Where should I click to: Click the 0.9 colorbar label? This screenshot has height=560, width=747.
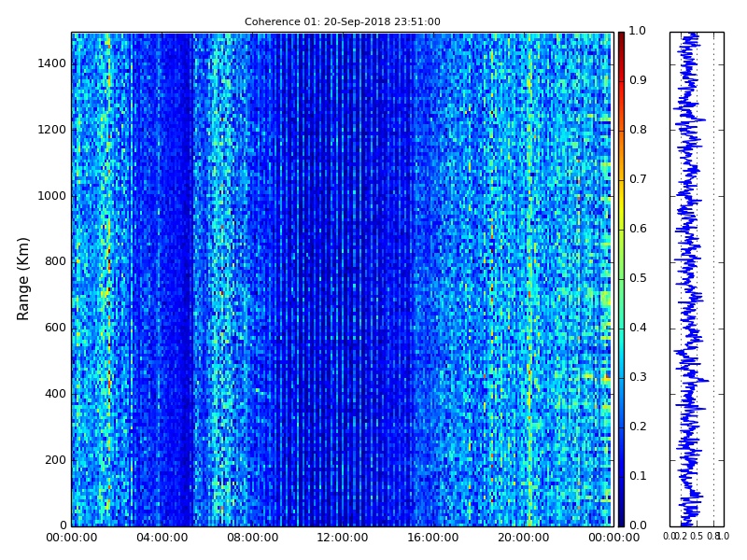tap(638, 80)
